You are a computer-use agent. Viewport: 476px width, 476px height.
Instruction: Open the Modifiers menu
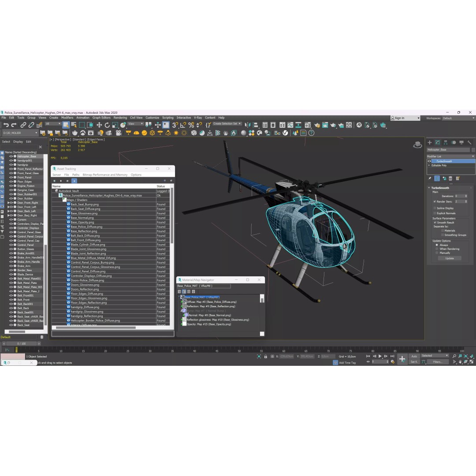pos(67,118)
